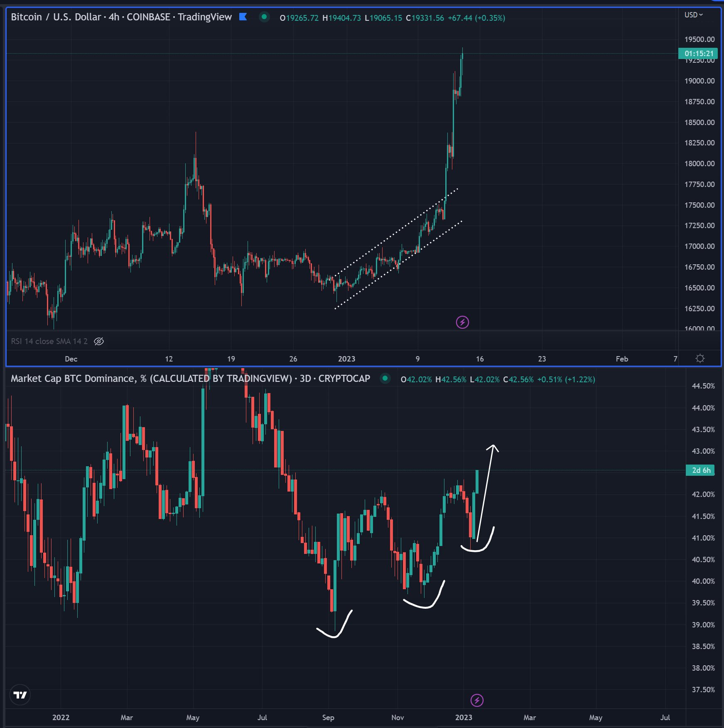Screen dimensions: 724x728
Task: Click the 18000.00 price scale label
Action: coord(699,164)
